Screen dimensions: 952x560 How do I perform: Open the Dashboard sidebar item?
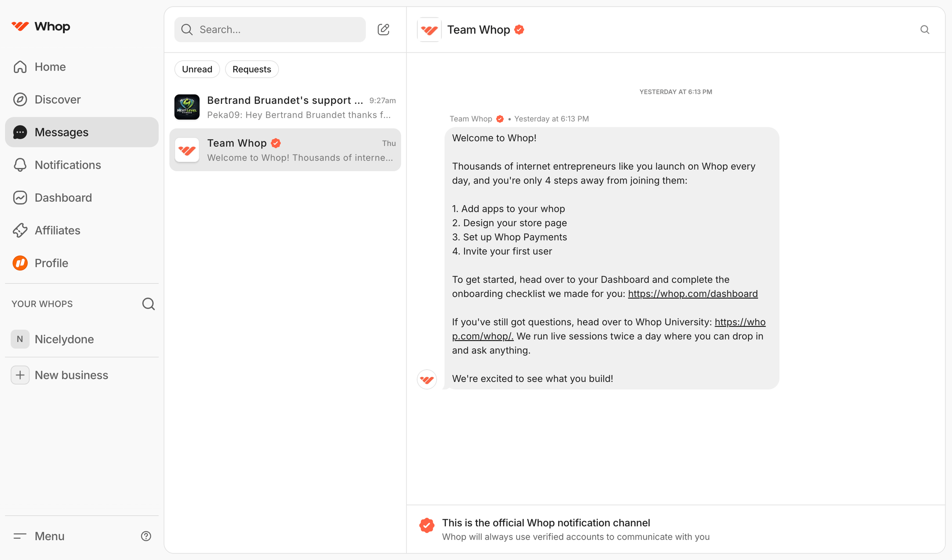click(82, 198)
